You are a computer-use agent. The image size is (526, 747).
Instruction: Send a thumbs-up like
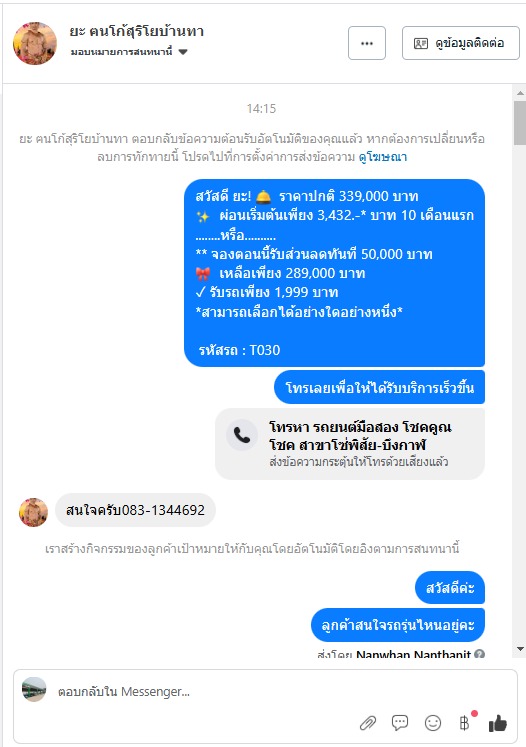coord(497,723)
